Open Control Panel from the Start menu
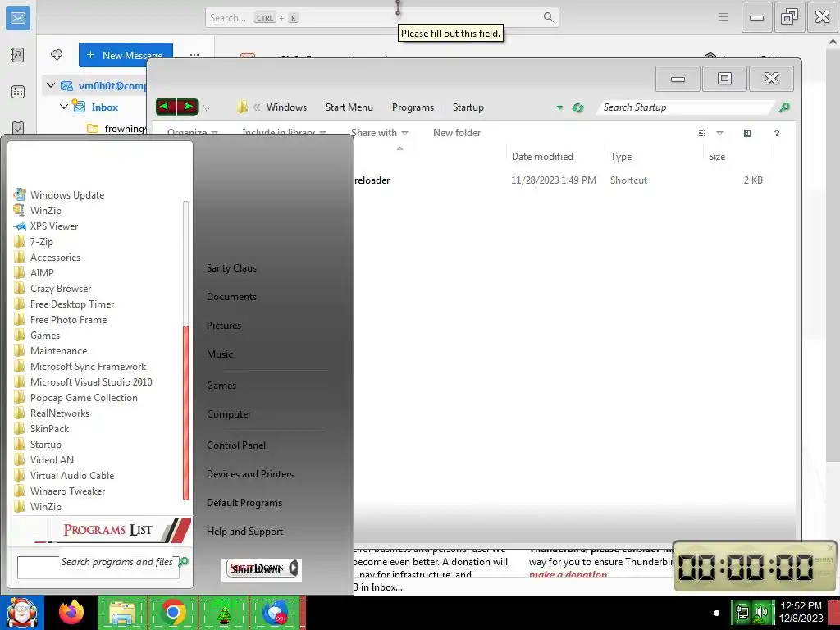The width and height of the screenshot is (840, 630). tap(236, 445)
